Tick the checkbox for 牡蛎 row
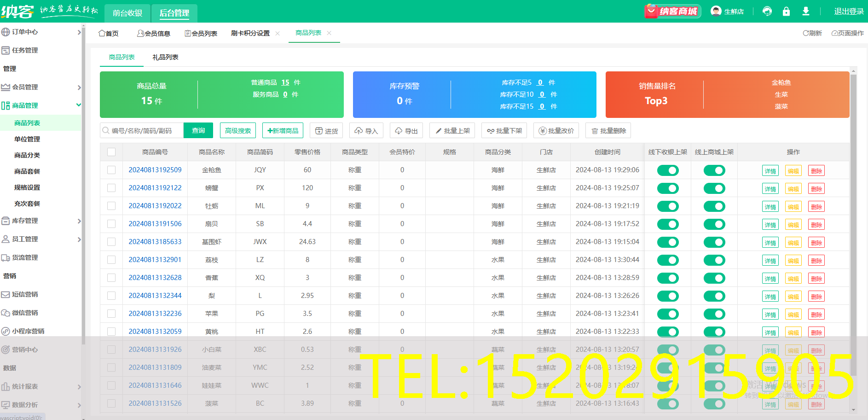Screen dimensions: 868x420 [x=111, y=206]
